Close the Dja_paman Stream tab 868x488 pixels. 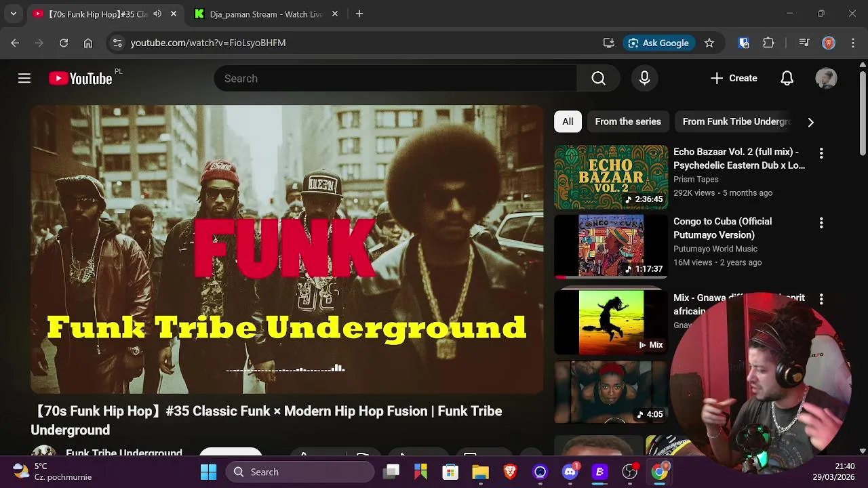click(x=335, y=14)
